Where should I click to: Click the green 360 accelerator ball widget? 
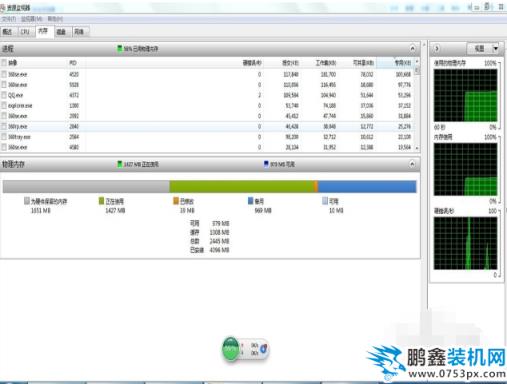[x=230, y=349]
